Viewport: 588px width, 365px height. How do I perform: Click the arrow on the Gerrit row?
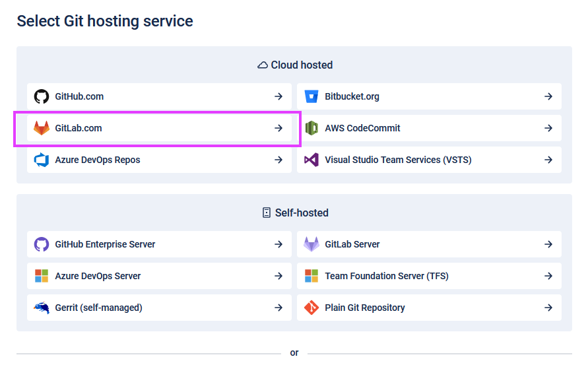(x=278, y=308)
